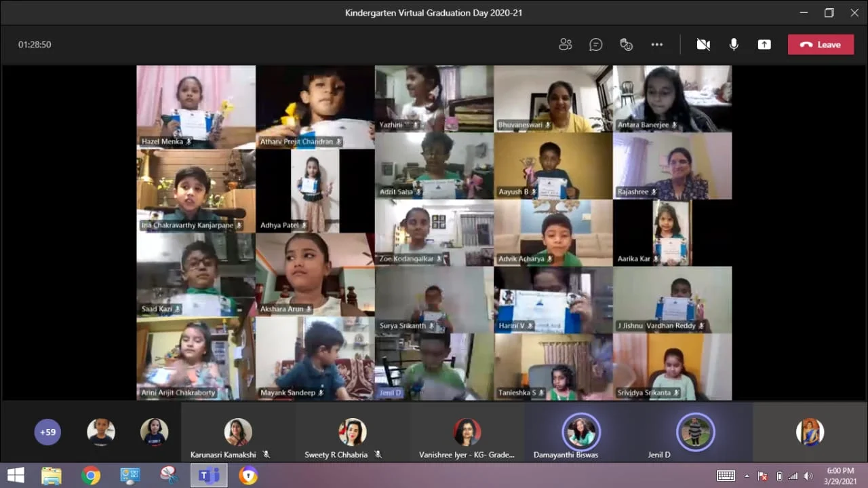This screenshot has height=488, width=868.
Task: Open Control Panel icon in the taskbar
Action: (130, 475)
